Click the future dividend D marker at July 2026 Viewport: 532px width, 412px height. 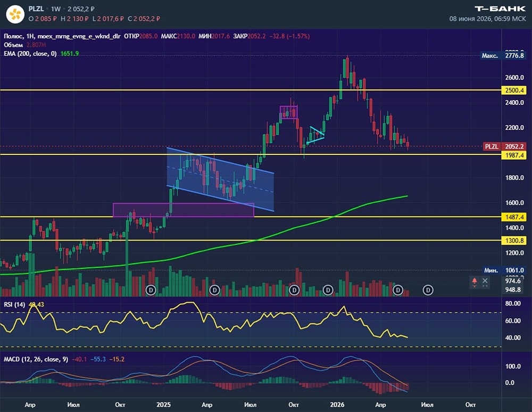tap(428, 290)
